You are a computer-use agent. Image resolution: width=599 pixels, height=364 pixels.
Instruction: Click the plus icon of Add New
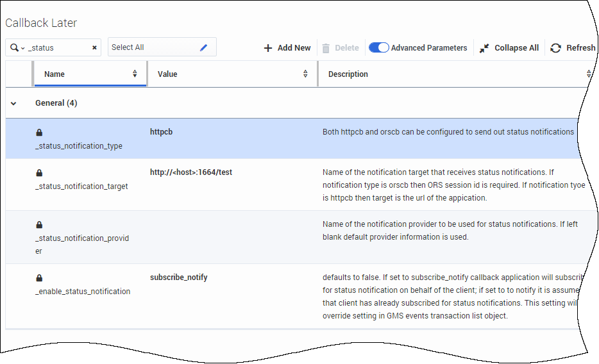[x=268, y=48]
